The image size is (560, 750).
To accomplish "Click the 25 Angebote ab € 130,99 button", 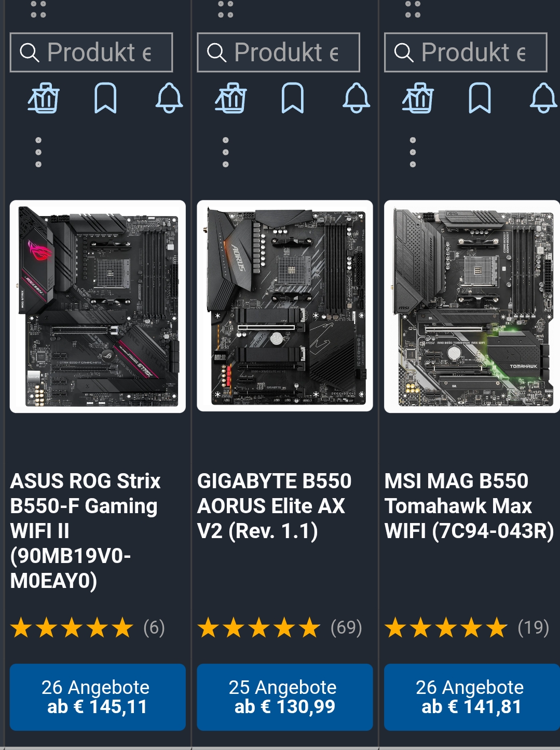I will (x=285, y=697).
